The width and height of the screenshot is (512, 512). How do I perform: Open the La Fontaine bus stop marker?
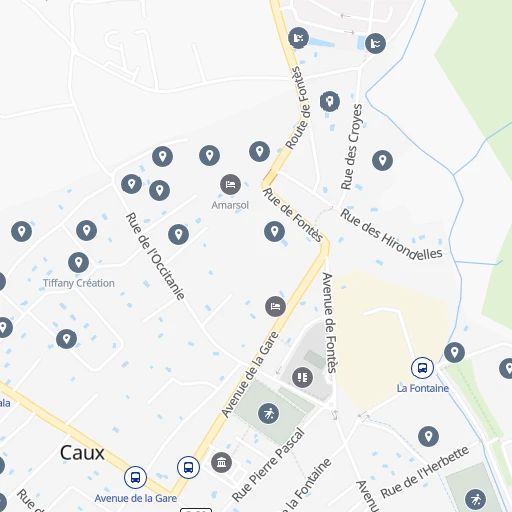coord(422,368)
